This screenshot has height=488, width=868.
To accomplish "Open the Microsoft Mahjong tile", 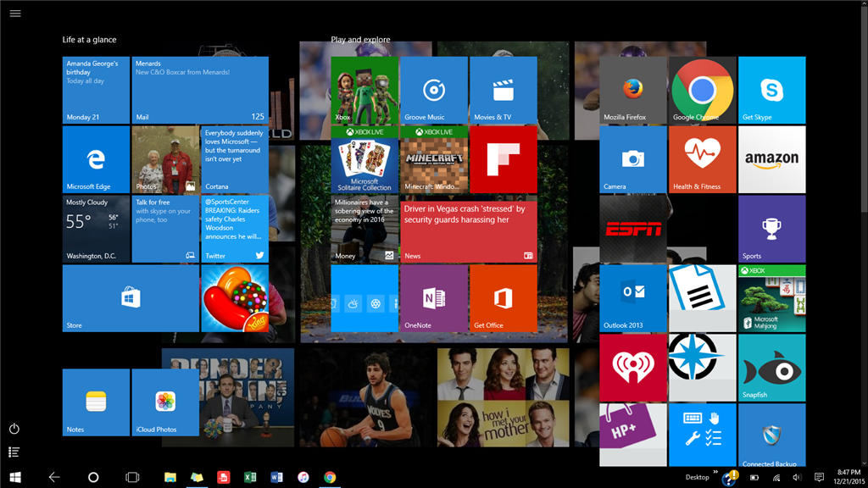I will coord(771,298).
